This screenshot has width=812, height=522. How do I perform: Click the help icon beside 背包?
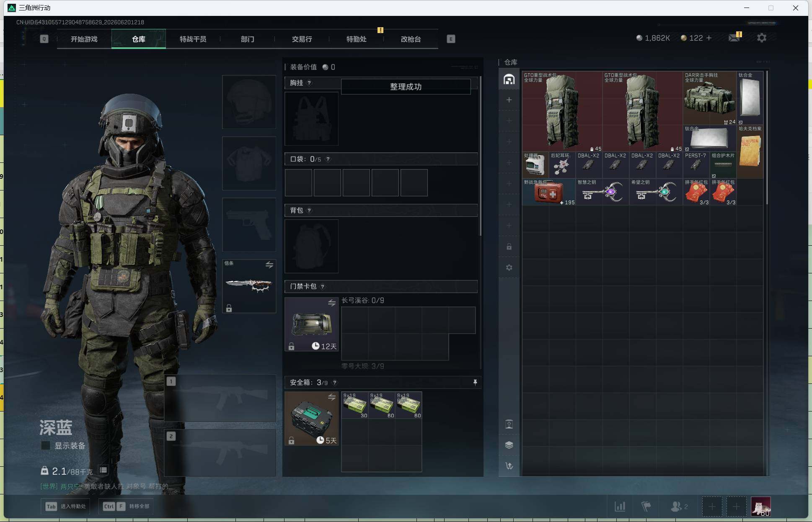point(309,210)
